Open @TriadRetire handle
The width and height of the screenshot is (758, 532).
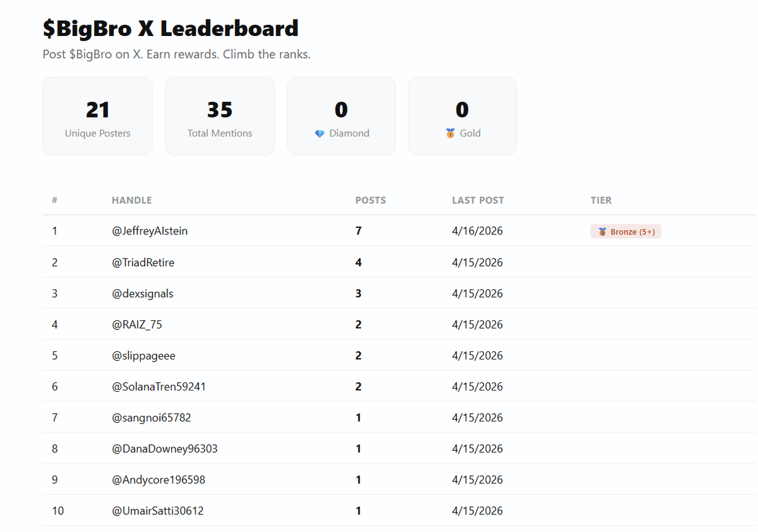click(143, 262)
